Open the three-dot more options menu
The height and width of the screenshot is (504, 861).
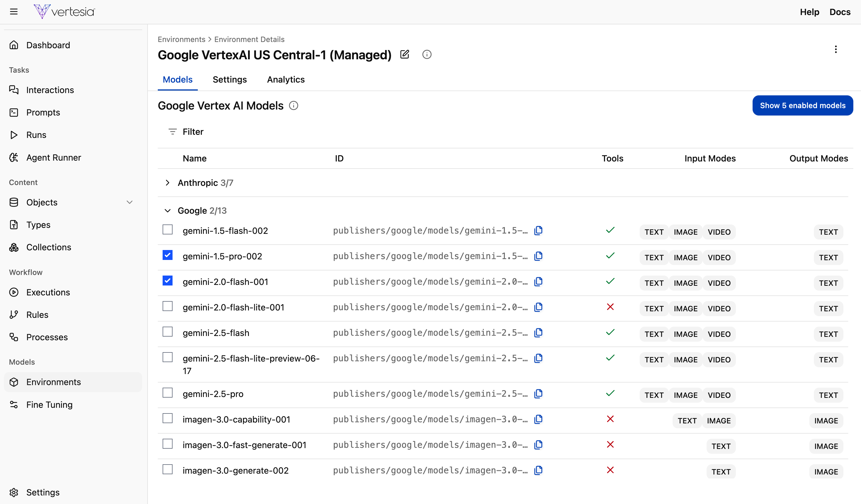pyautogui.click(x=836, y=49)
